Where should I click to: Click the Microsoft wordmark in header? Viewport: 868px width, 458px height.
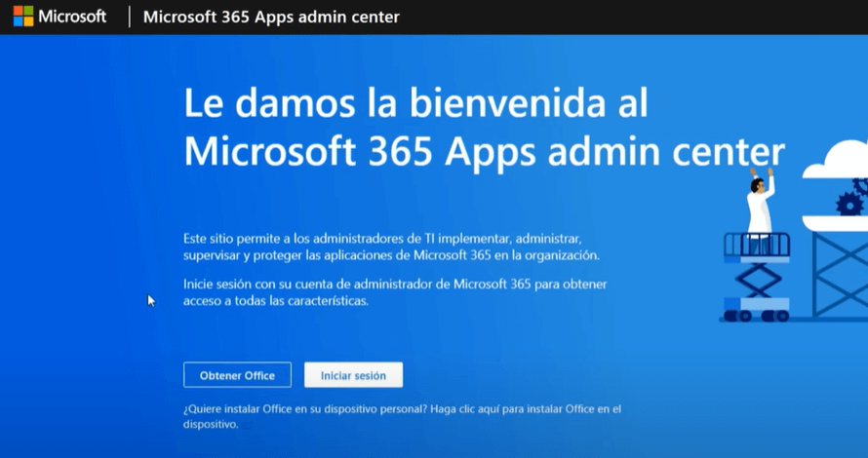pyautogui.click(x=72, y=17)
